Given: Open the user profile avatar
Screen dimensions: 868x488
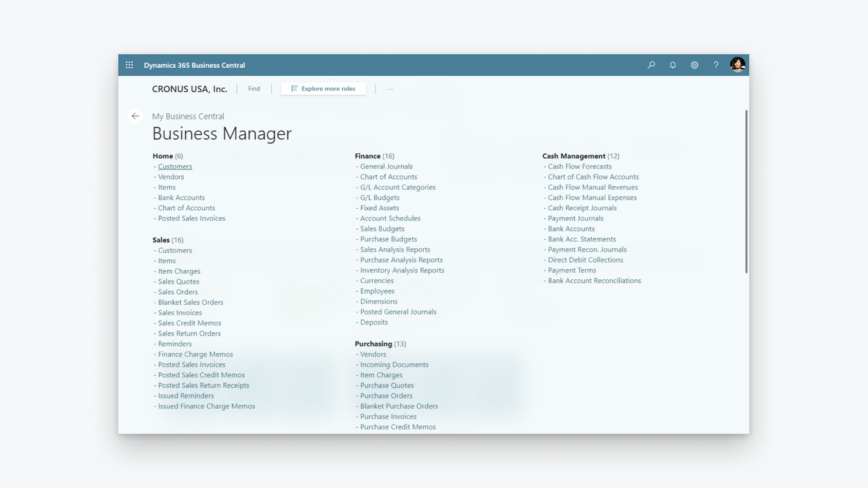Looking at the screenshot, I should point(738,65).
